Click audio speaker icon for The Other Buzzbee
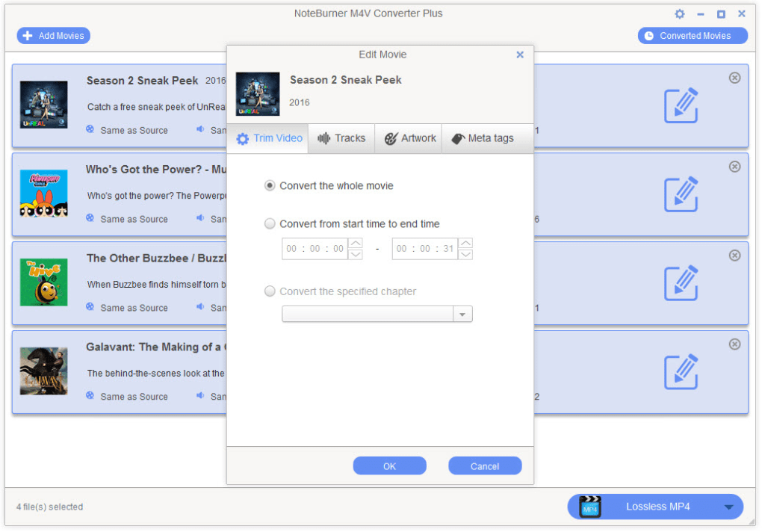Image resolution: width=762 pixels, height=532 pixels. click(200, 307)
